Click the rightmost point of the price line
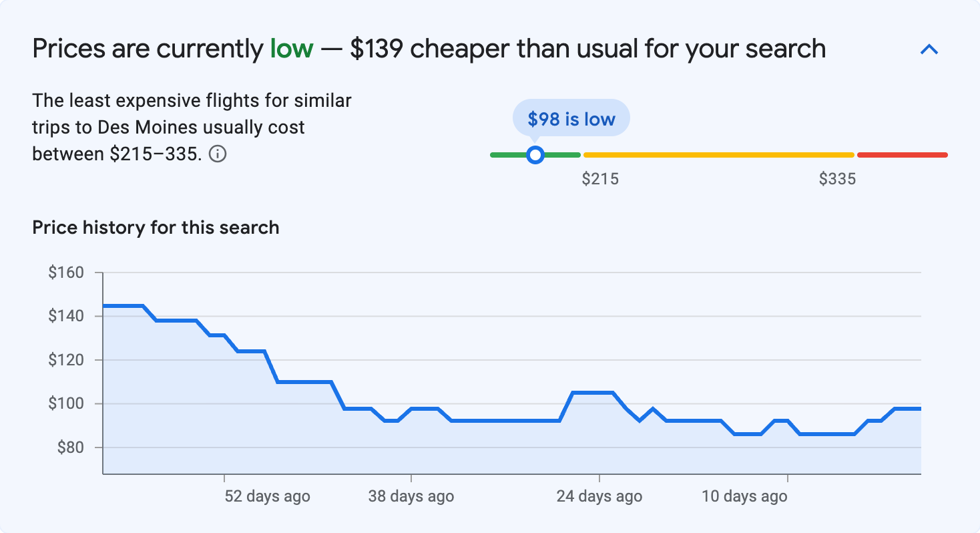 [920, 407]
